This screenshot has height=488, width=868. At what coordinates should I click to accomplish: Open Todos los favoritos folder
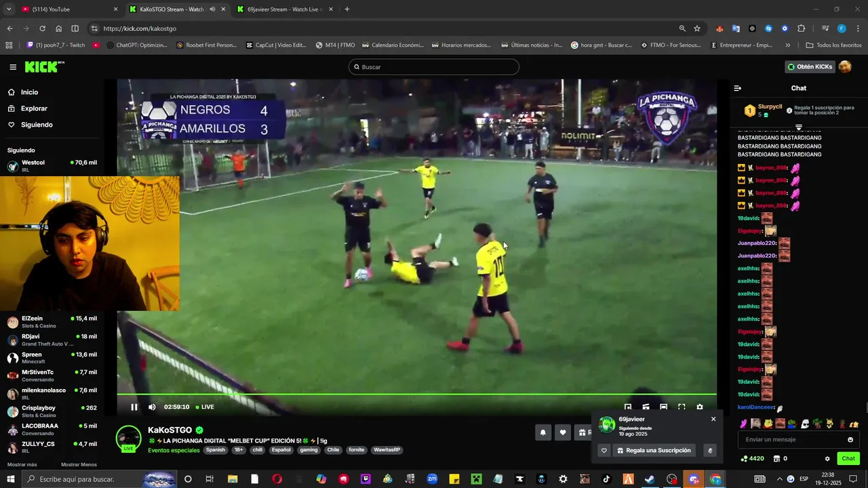(x=833, y=45)
